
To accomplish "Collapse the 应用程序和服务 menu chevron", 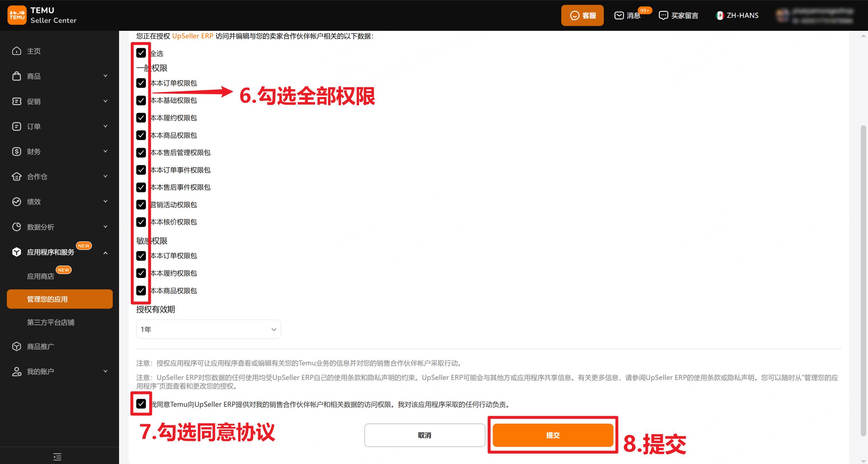I will [105, 253].
